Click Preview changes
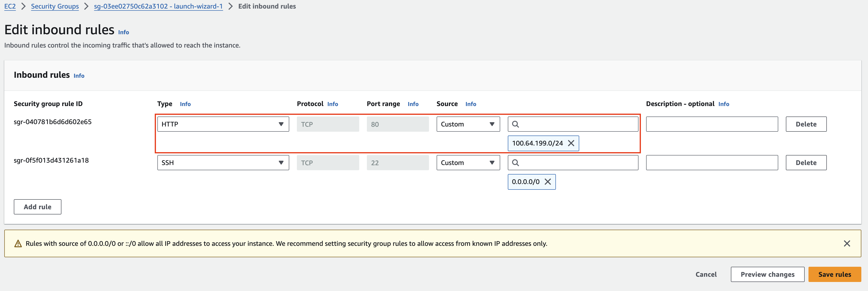Viewport: 868px width, 291px height. click(x=767, y=274)
